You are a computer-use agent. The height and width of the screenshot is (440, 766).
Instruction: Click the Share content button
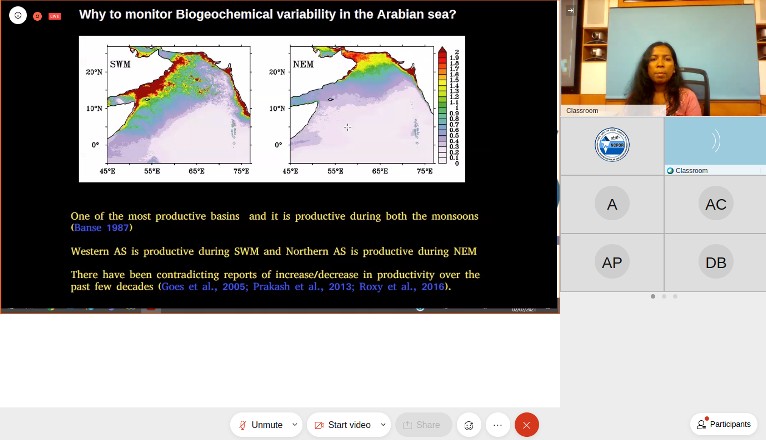click(x=423, y=425)
